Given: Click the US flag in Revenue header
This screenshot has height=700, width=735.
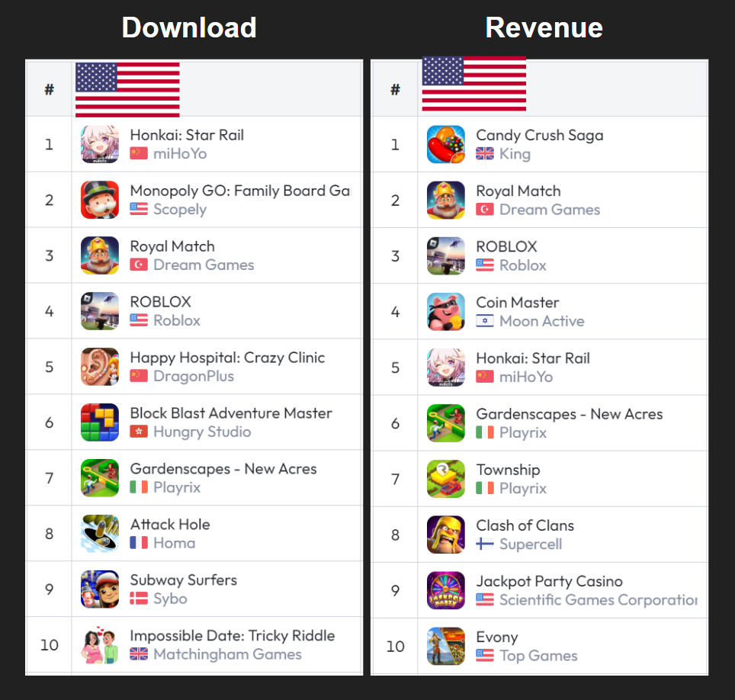Looking at the screenshot, I should pos(474,83).
